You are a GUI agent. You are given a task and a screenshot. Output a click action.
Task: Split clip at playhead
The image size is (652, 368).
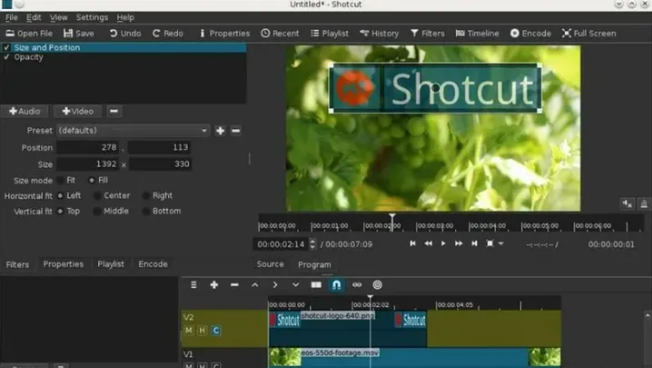pos(316,285)
